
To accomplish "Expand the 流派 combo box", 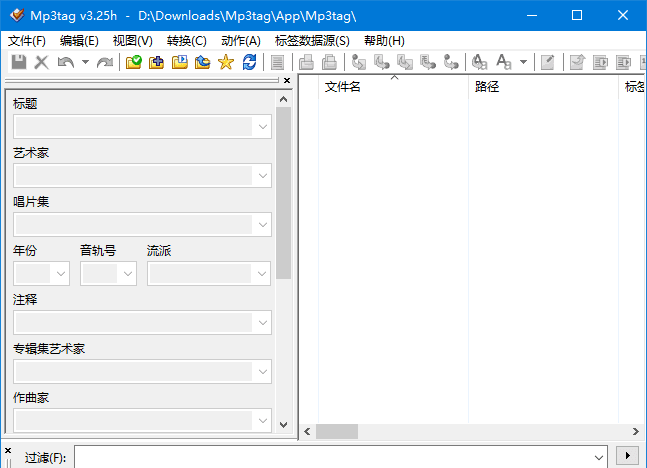I will (262, 274).
